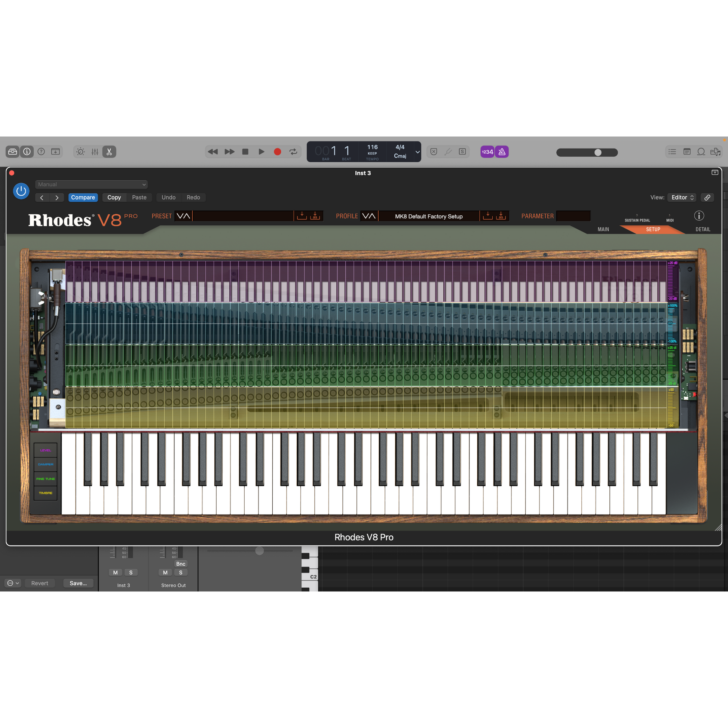Click the plugin power bypass button
The height and width of the screenshot is (728, 728).
click(21, 191)
